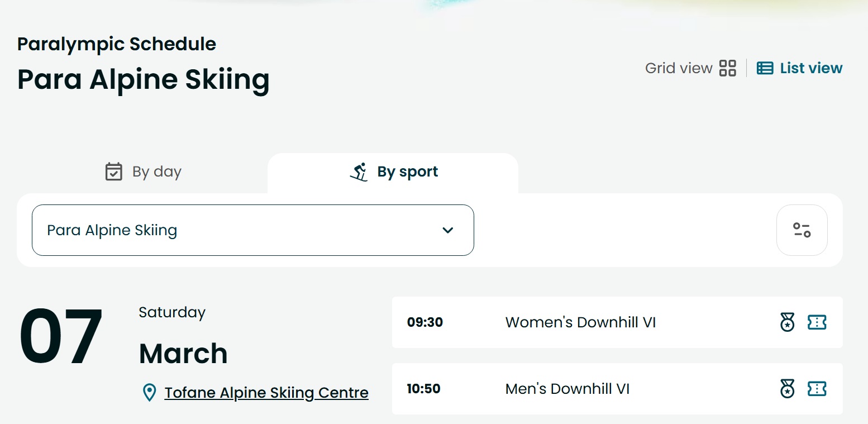Open the By day tab
Viewport: 868px width, 424px height.
click(x=143, y=171)
